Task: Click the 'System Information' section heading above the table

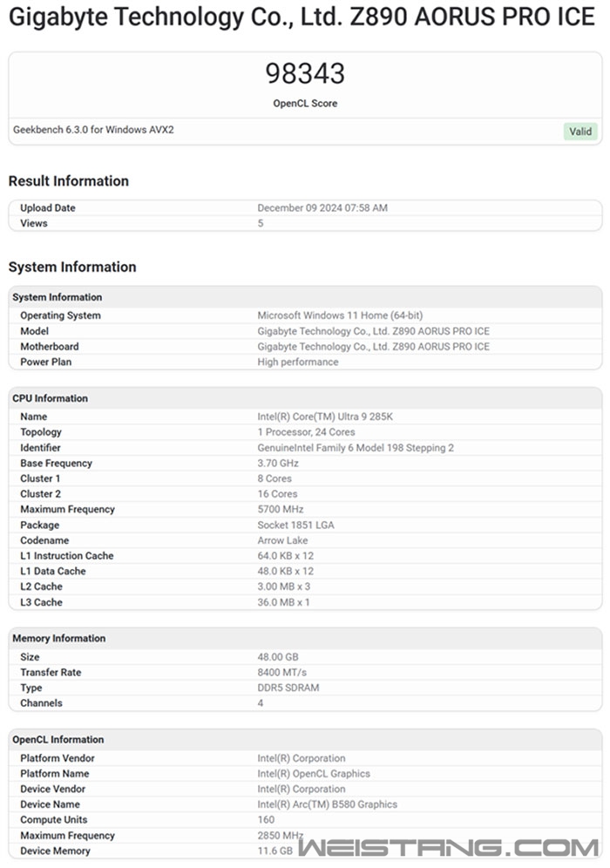Action: tap(72, 267)
